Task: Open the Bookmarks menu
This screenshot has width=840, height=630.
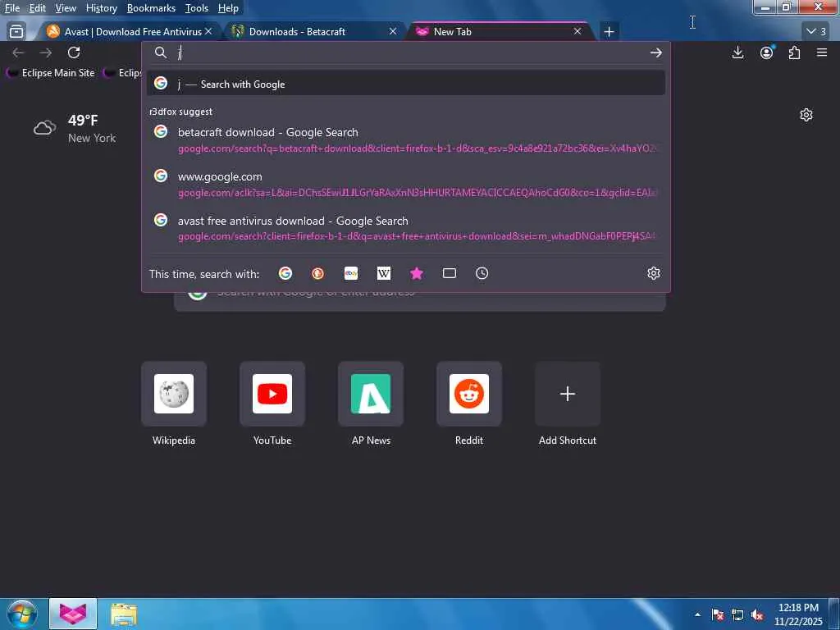Action: pos(151,8)
